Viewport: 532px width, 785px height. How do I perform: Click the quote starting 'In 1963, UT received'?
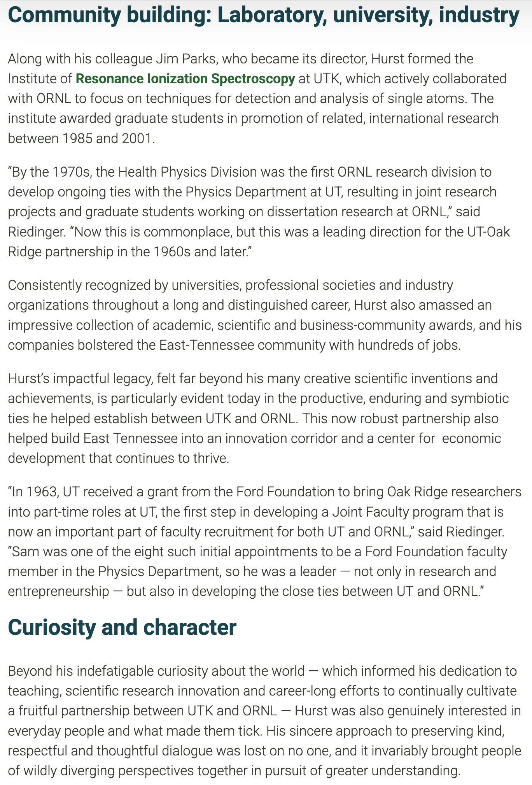[264, 541]
